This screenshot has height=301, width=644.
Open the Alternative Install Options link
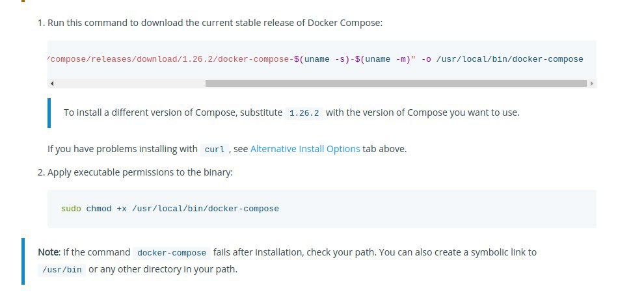(305, 149)
